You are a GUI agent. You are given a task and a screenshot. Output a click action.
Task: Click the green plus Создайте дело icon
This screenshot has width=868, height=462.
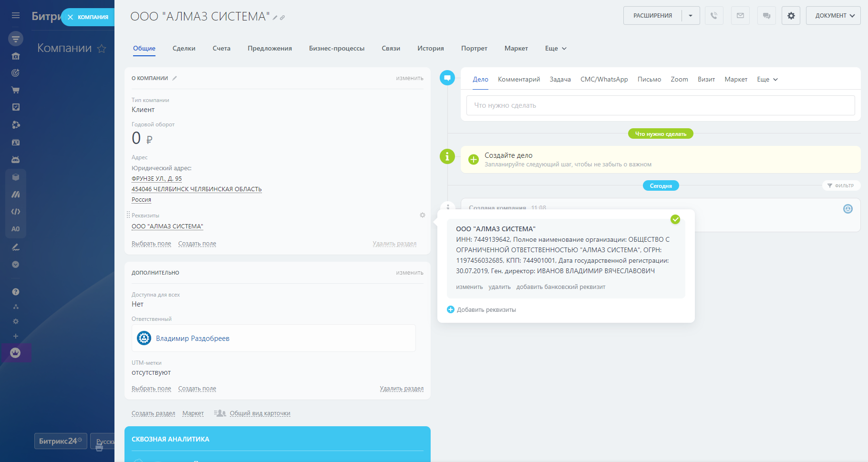tap(473, 160)
